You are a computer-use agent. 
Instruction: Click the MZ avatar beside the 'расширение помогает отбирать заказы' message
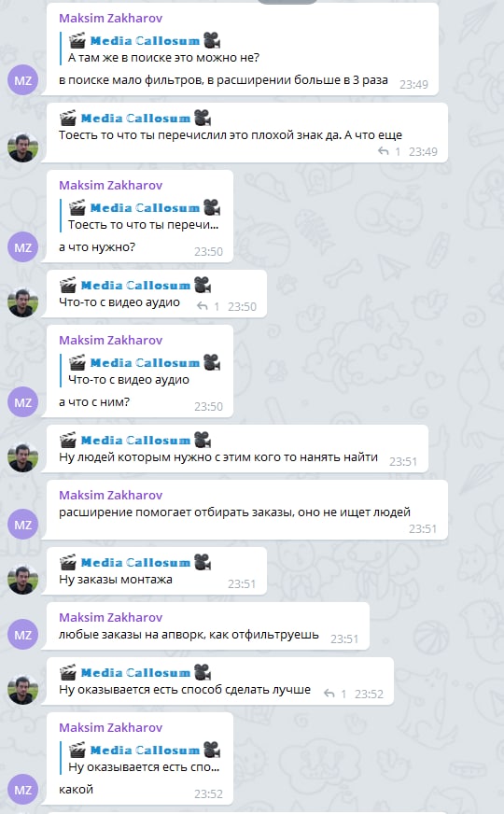click(x=22, y=525)
